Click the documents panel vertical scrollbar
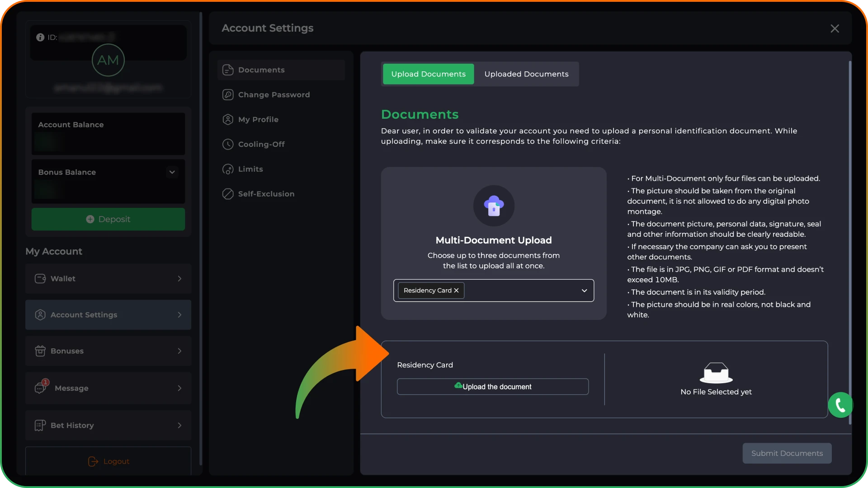 850,243
